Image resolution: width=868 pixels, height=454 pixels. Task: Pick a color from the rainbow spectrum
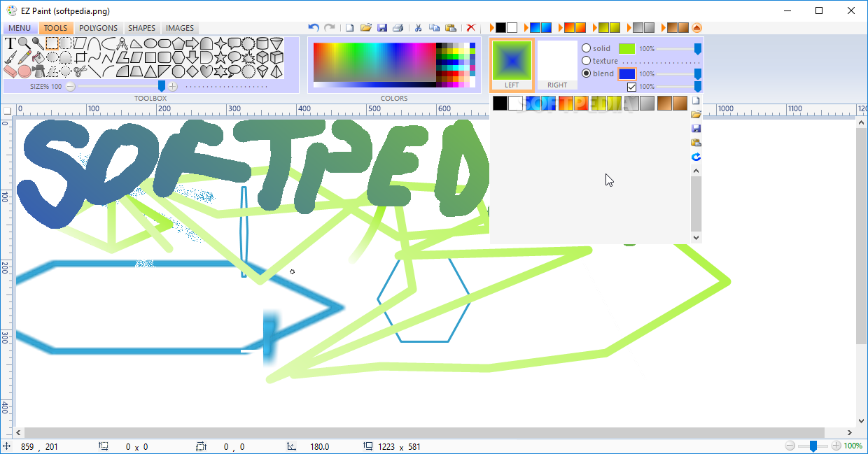[374, 63]
